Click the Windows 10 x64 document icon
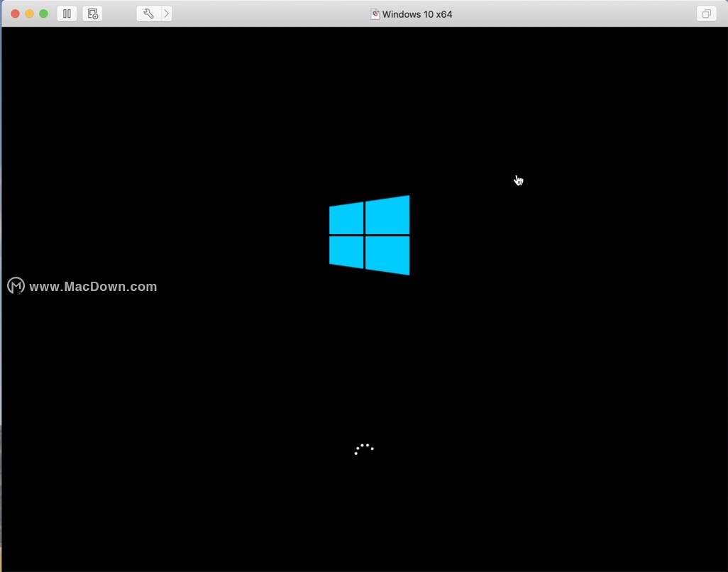This screenshot has width=728, height=572. [375, 14]
